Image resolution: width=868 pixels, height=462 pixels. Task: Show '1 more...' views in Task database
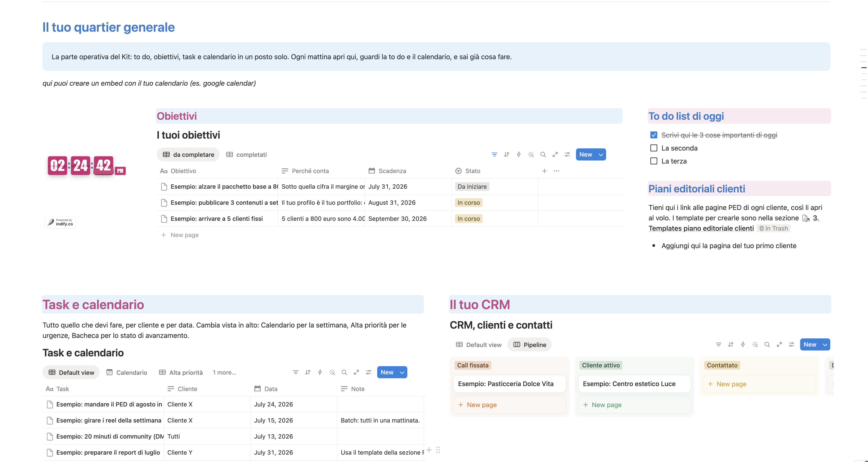(x=224, y=372)
